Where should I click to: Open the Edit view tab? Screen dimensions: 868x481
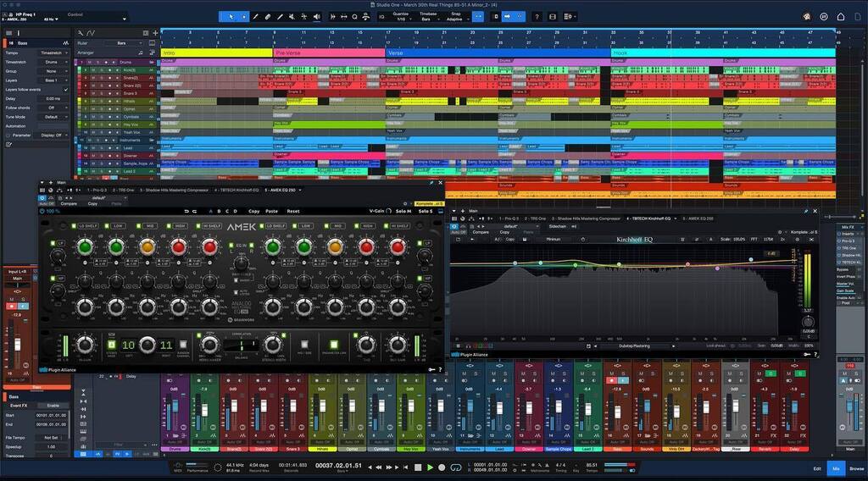817,468
